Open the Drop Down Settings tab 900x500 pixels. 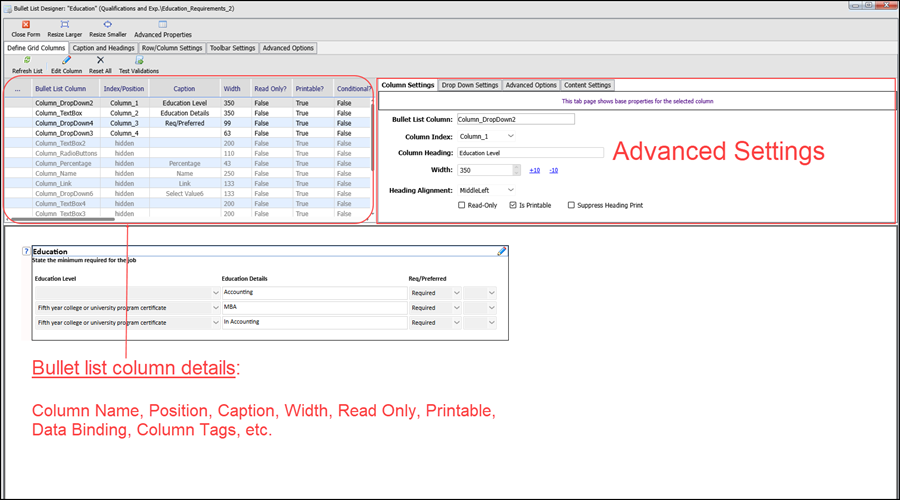[470, 85]
